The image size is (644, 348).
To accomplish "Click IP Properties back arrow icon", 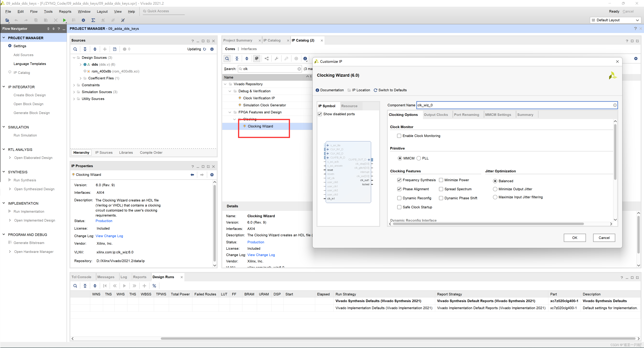I will click(192, 175).
